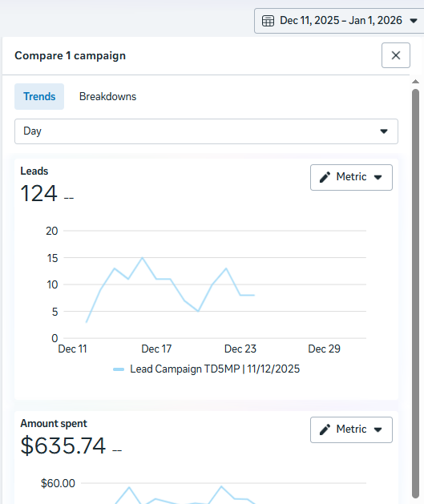424x504 pixels.
Task: Select the Trends tab
Action: point(39,96)
